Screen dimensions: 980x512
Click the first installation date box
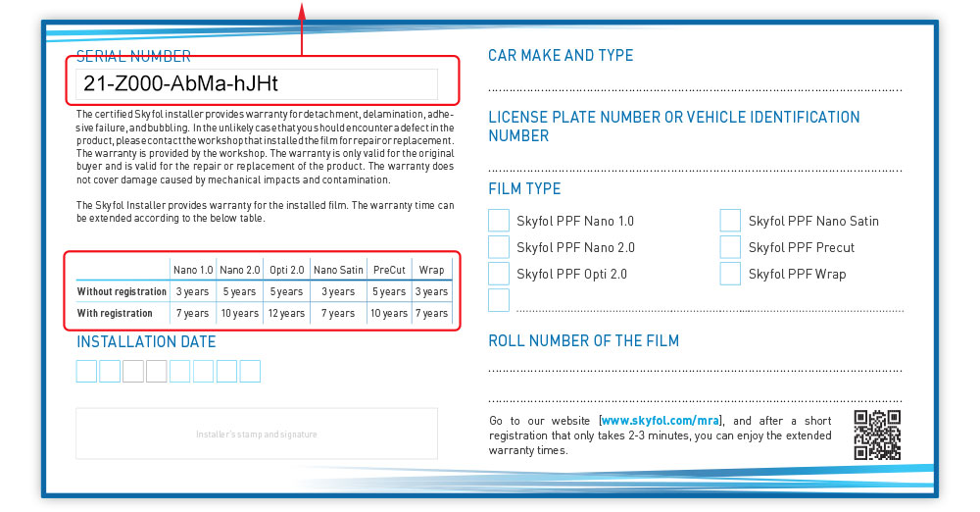tap(86, 371)
